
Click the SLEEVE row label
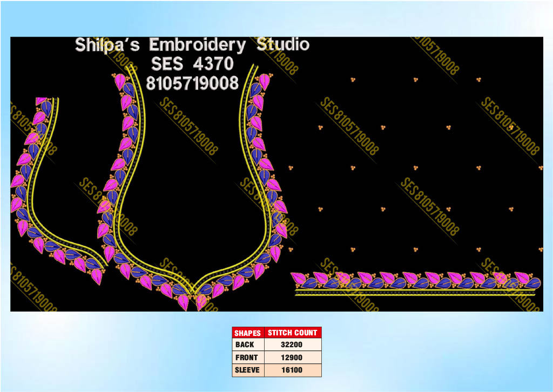pyautogui.click(x=247, y=370)
